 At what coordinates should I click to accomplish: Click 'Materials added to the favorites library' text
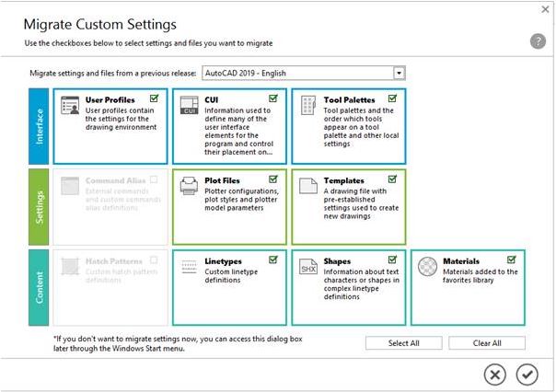481,276
